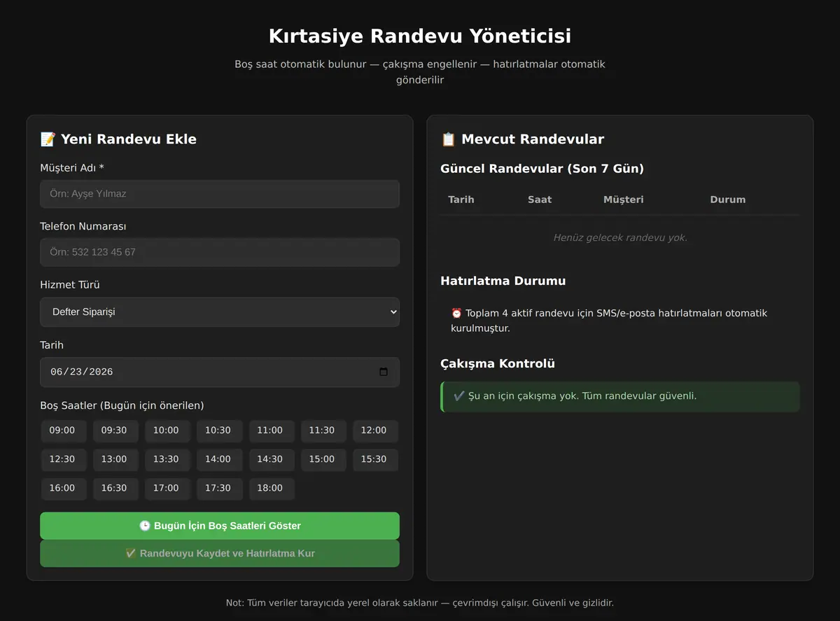Click the 'Toplam 4 aktif randevu' reminder text
The height and width of the screenshot is (621, 840).
click(610, 321)
